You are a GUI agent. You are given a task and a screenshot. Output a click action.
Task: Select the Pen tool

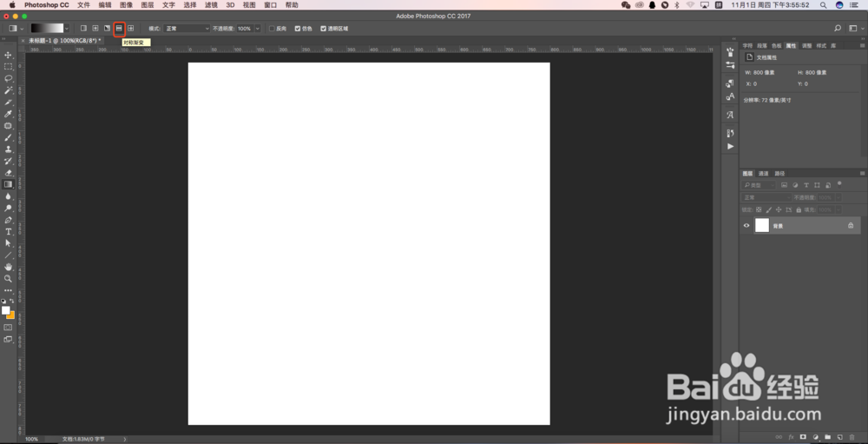9,220
